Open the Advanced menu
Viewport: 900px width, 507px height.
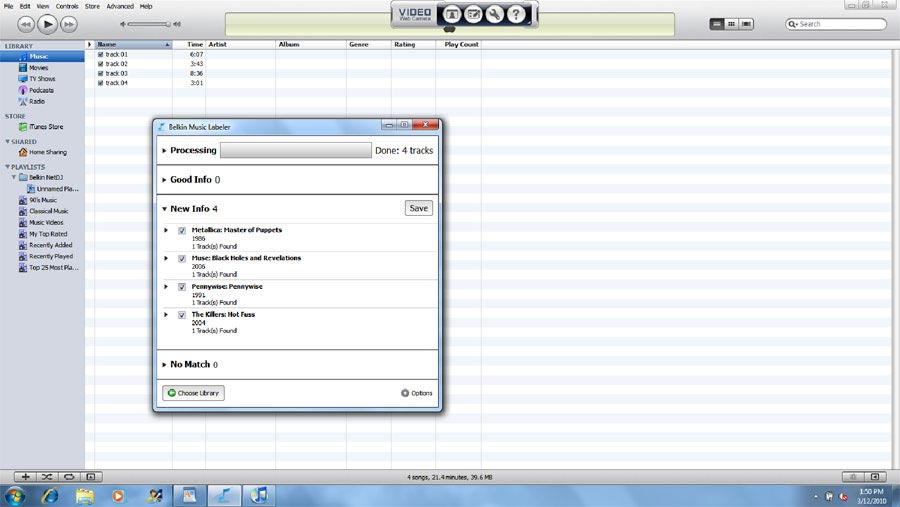click(x=120, y=6)
